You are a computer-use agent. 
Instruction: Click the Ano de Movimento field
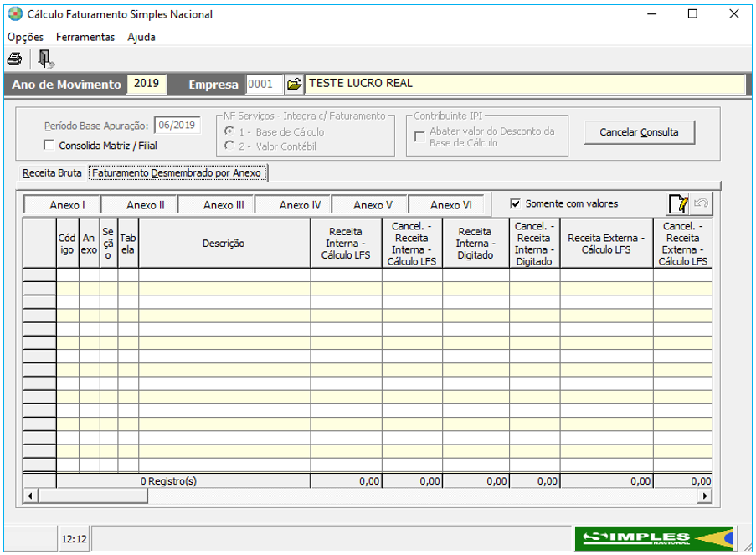point(147,84)
